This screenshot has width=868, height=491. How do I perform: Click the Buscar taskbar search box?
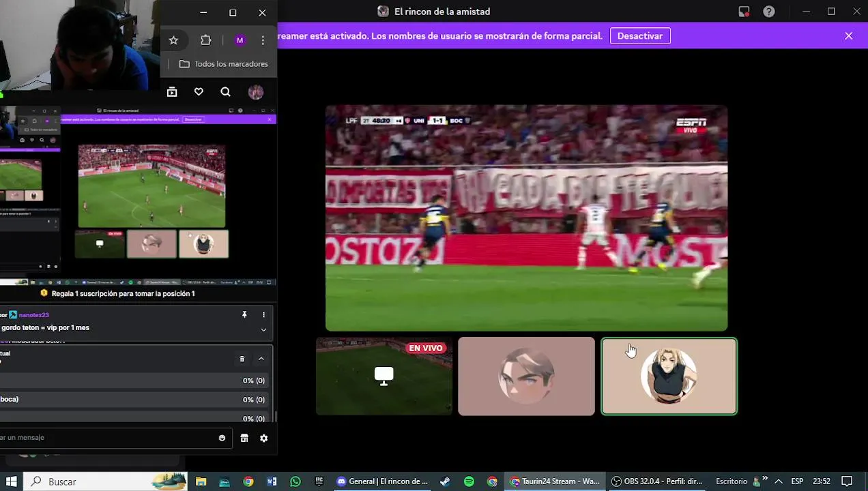click(x=106, y=481)
